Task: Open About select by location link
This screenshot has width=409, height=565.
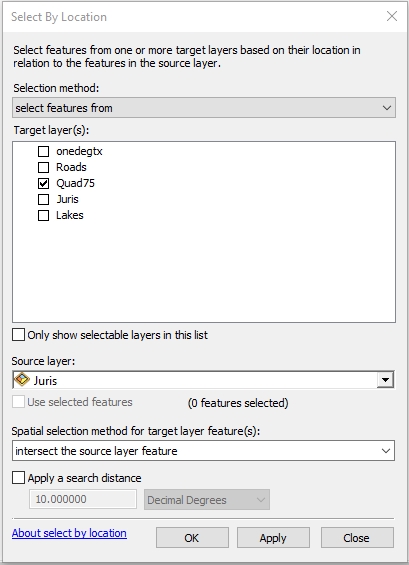Action: click(69, 533)
